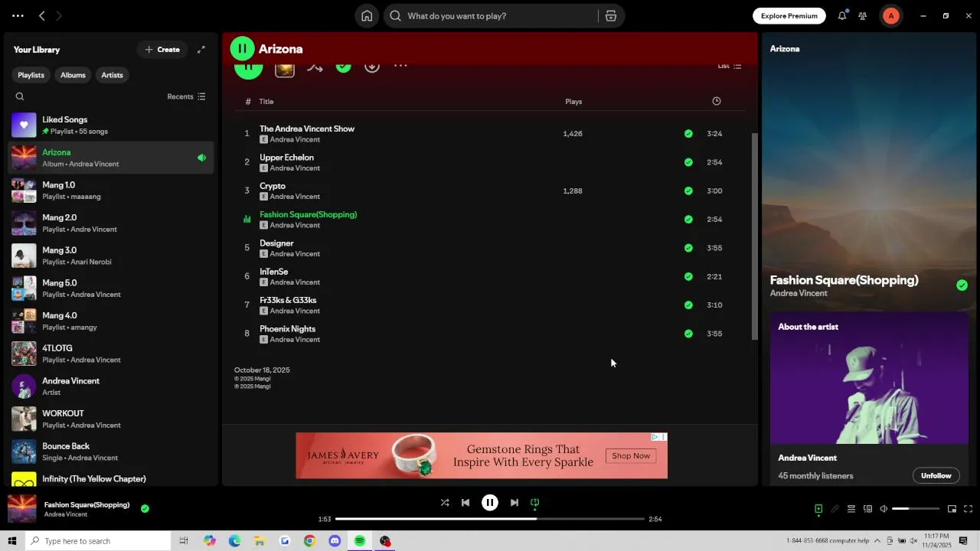Play the Phoenix Nights track row
This screenshot has height=551, width=980.
[490, 334]
